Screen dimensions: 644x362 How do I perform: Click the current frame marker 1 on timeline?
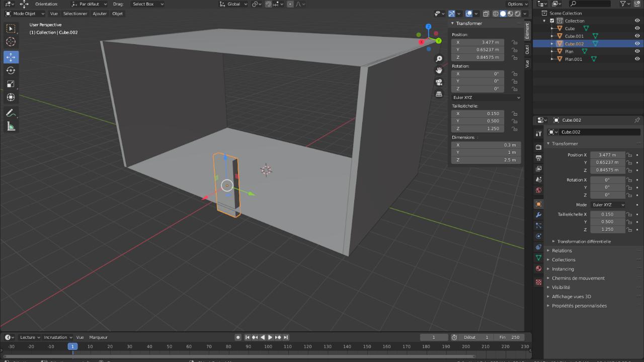click(72, 346)
